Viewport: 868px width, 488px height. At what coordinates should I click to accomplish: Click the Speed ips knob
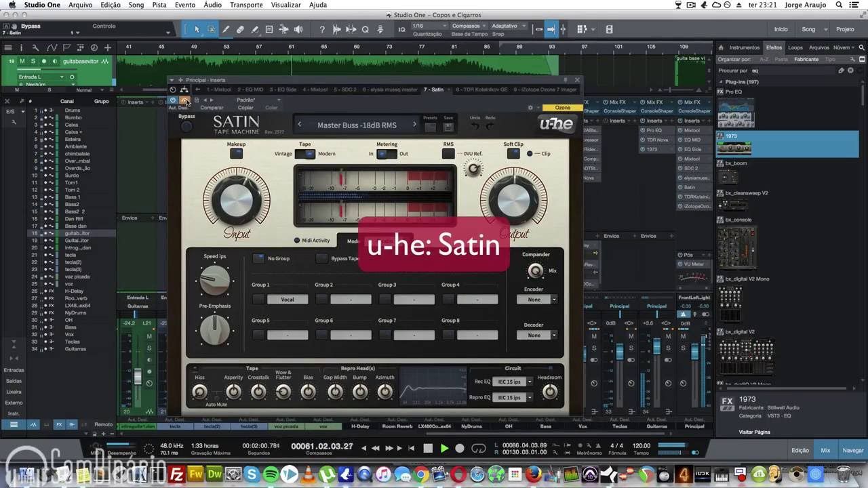[x=215, y=280]
